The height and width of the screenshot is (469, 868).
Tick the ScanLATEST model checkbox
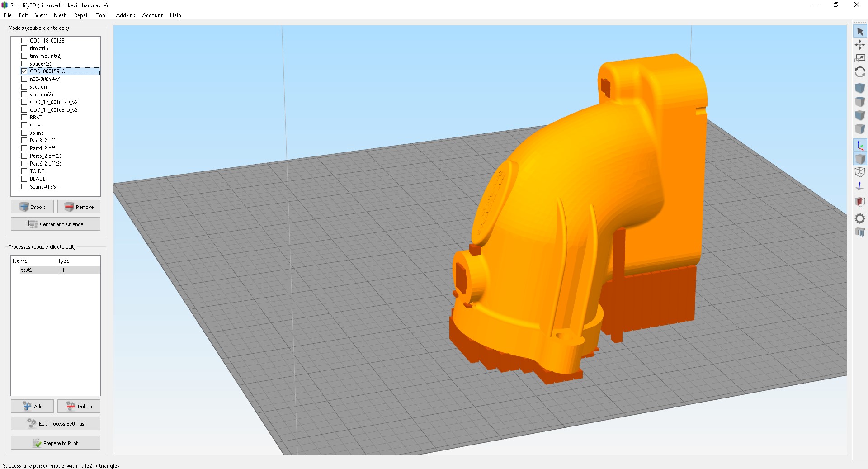coord(24,187)
